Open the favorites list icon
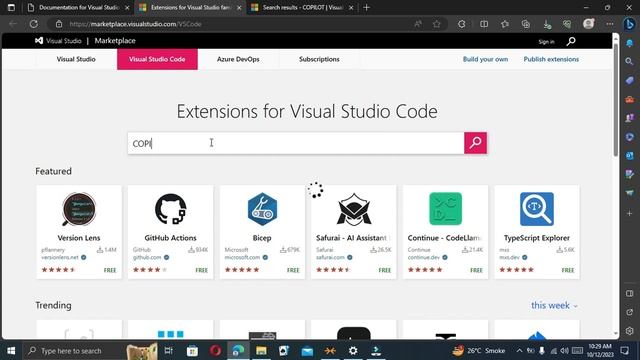640x360 pixels. click(505, 24)
